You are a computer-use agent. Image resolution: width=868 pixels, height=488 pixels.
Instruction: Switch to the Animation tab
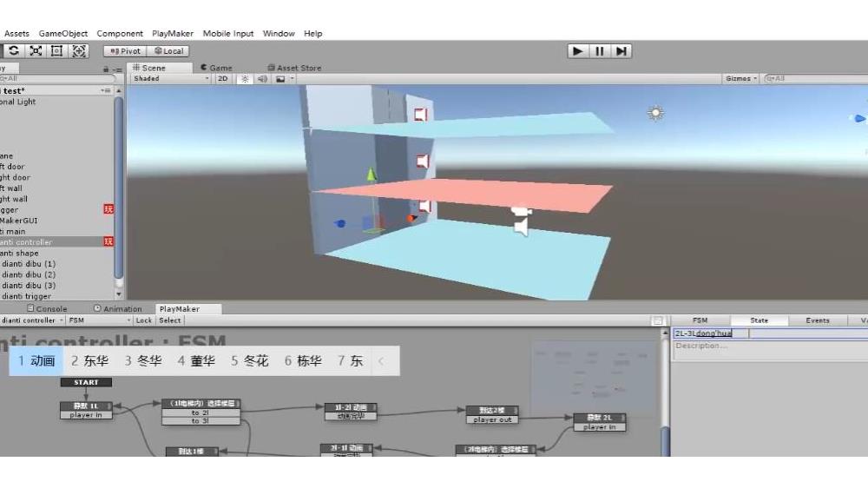click(x=117, y=308)
